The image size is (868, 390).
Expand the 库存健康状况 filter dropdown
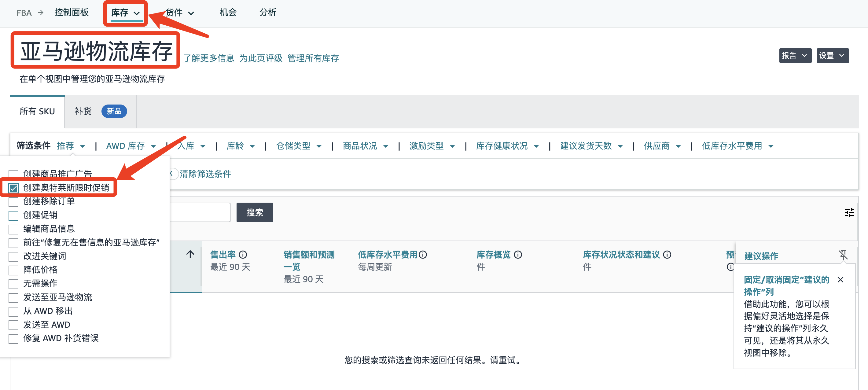[x=507, y=146]
